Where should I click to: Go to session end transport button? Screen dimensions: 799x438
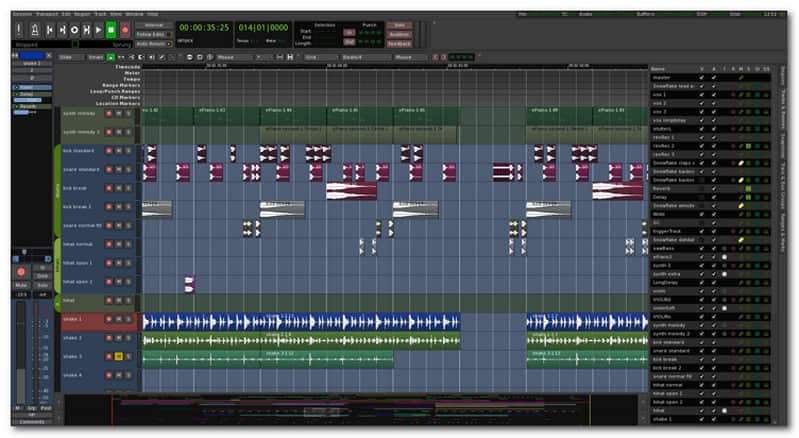62,30
